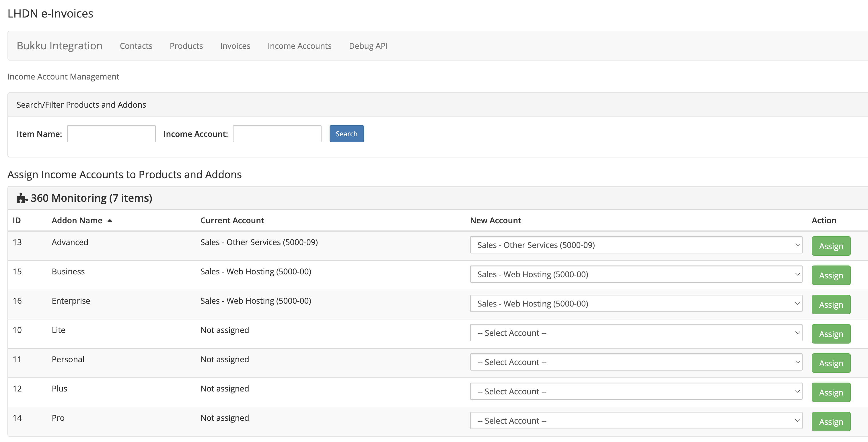868x442 pixels.
Task: Click the Addon Name sort arrow
Action: tap(110, 220)
